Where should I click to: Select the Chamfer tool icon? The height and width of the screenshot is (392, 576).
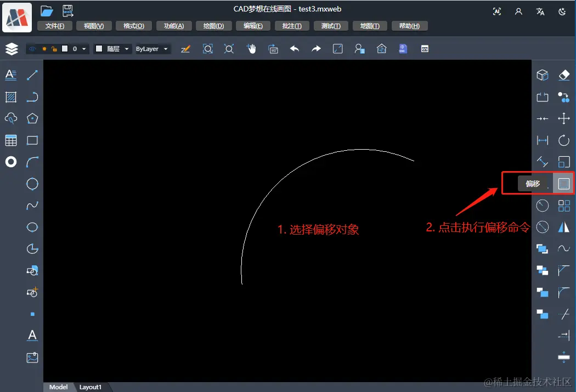tap(564, 270)
